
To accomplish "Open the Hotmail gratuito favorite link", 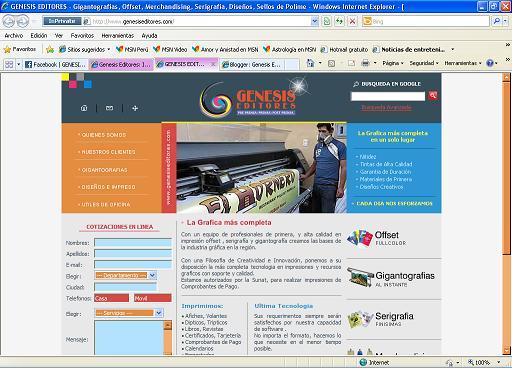I will pos(344,49).
